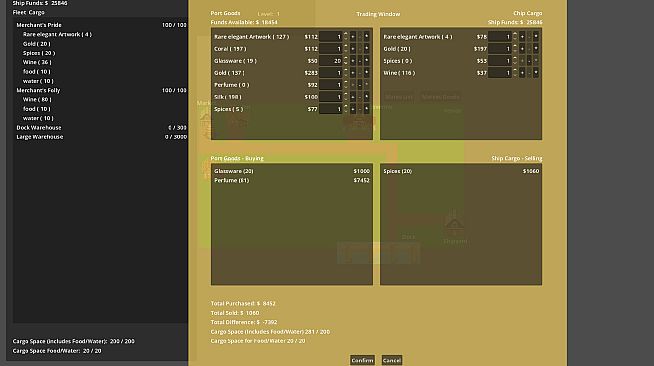Confirm the trade
This screenshot has width=654, height=366.
(362, 360)
